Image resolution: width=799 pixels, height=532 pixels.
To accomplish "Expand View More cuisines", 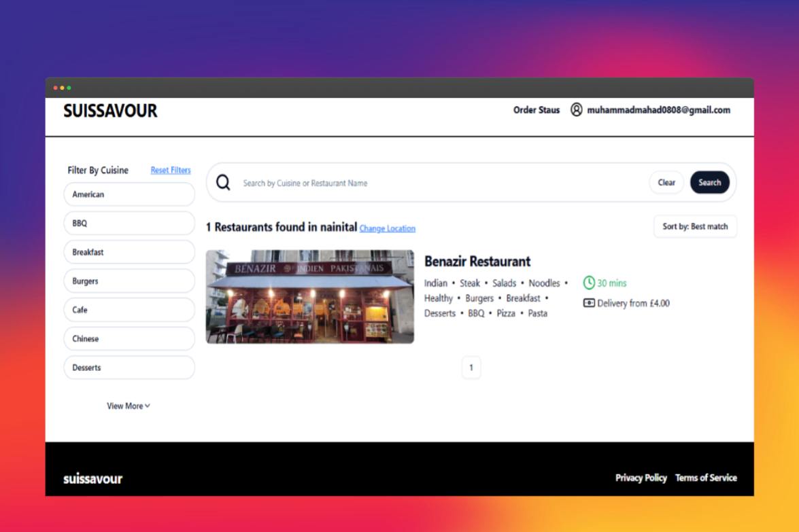I will pos(129,406).
